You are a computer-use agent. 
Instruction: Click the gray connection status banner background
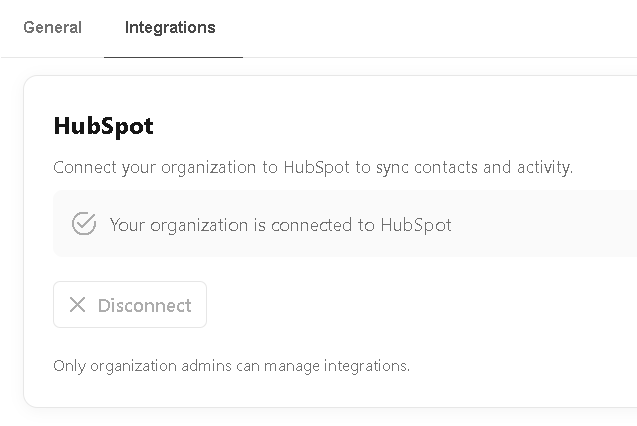point(540,225)
